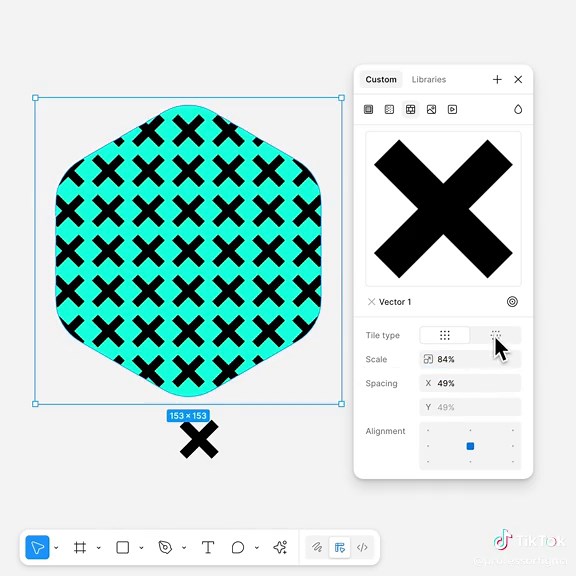The image size is (576, 576).
Task: Choose the solid fill type icon
Action: pyautogui.click(x=368, y=109)
